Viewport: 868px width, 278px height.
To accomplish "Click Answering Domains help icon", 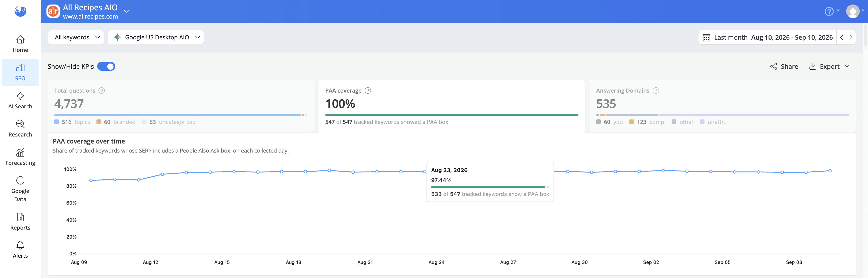I will (x=656, y=91).
